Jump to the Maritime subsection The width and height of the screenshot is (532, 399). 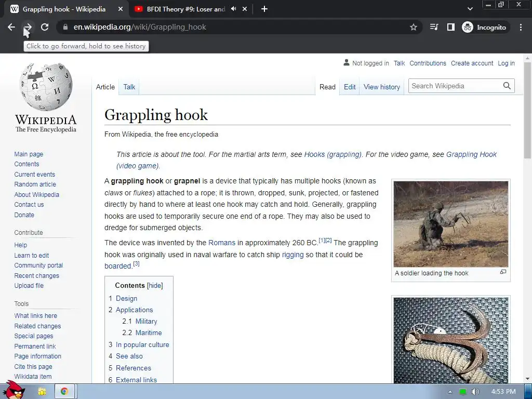tap(149, 333)
